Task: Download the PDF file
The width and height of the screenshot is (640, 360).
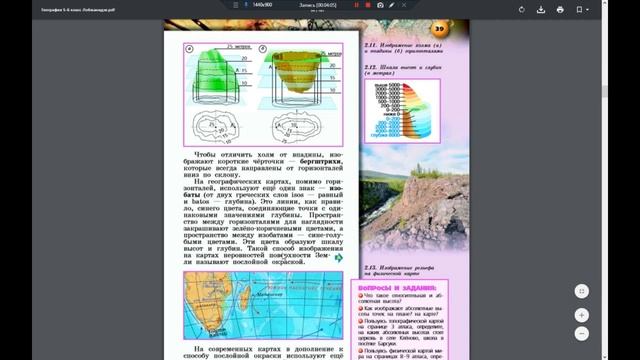Action: click(541, 9)
